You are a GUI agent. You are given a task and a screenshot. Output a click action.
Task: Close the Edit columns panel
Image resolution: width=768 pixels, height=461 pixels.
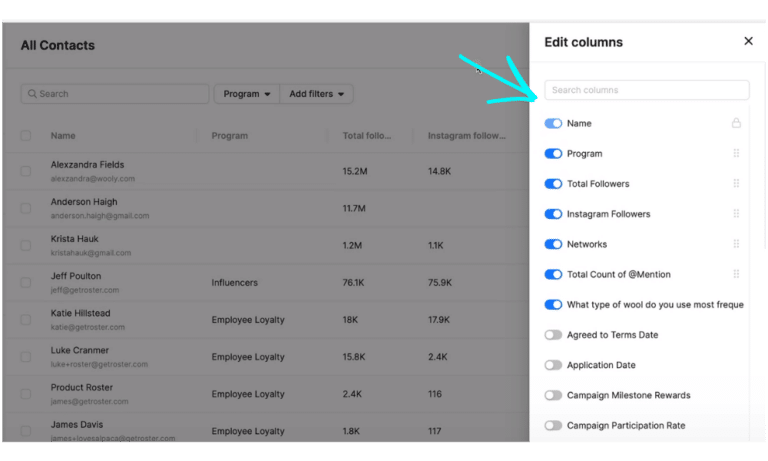pyautogui.click(x=748, y=42)
